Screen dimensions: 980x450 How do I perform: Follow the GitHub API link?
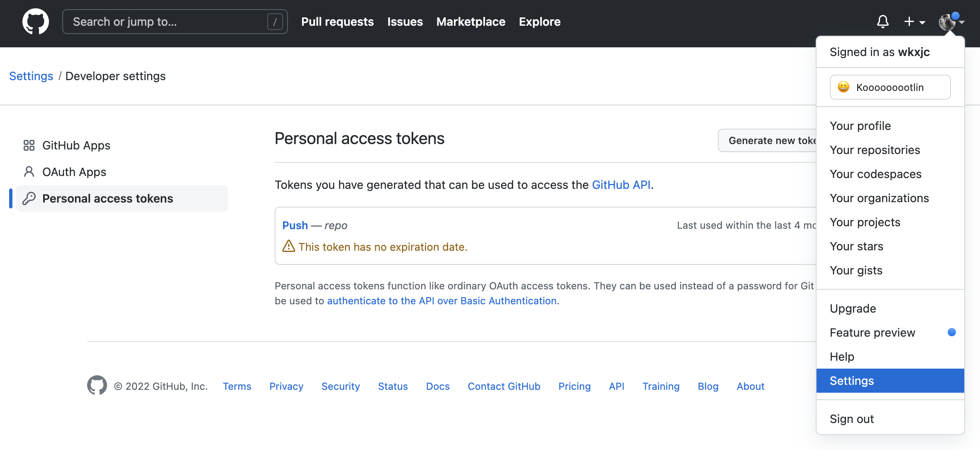[621, 185]
